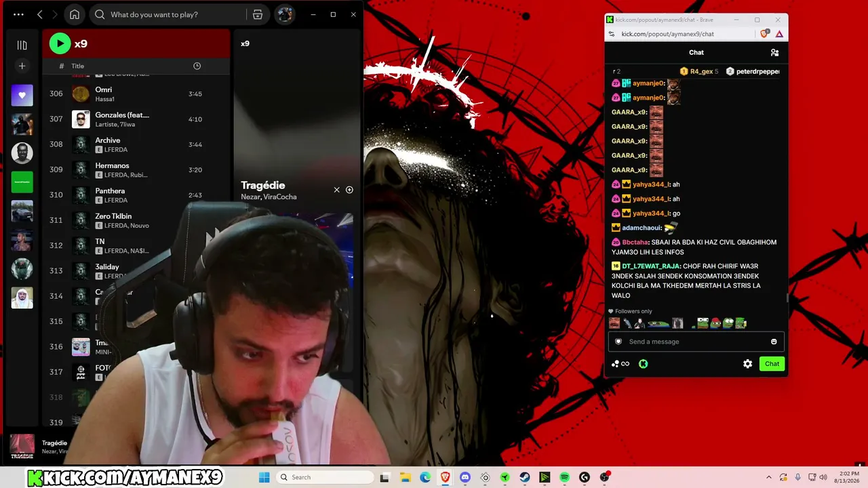Send the message with the Chat button
The width and height of the screenshot is (868, 488).
pos(772,364)
